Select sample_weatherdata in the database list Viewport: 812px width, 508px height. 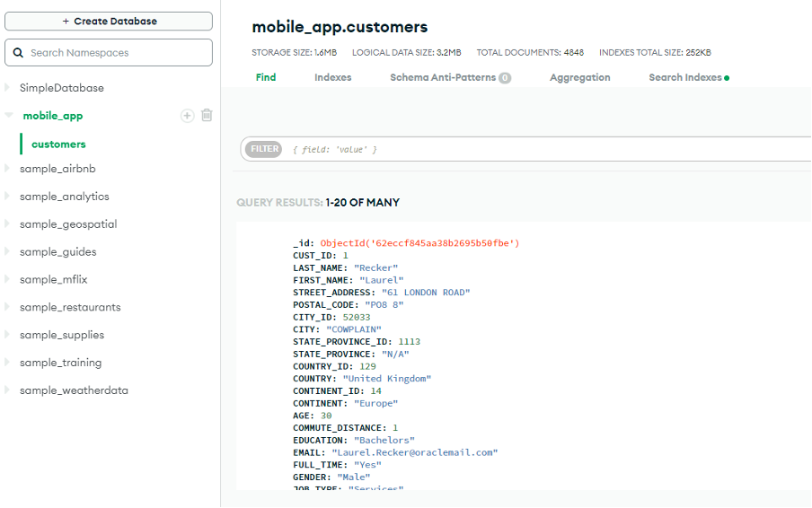[74, 390]
